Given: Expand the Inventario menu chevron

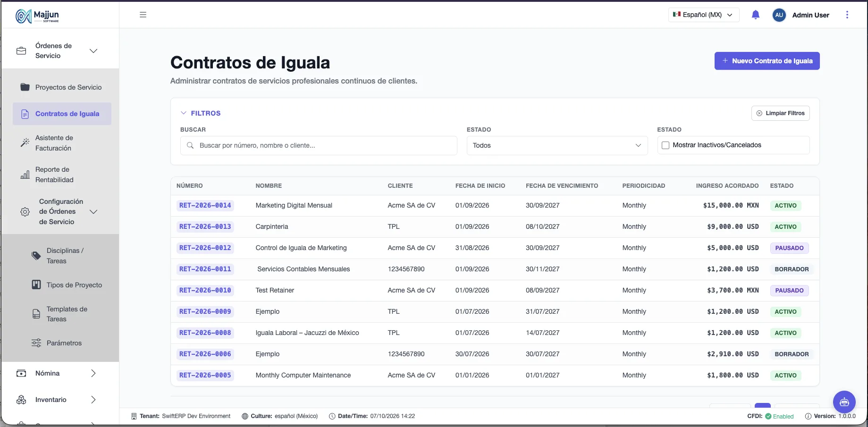Looking at the screenshot, I should [93, 400].
